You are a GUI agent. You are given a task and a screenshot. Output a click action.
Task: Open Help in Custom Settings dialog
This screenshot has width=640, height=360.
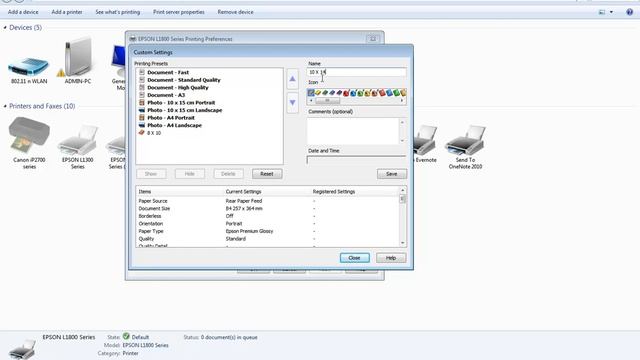pos(391,258)
